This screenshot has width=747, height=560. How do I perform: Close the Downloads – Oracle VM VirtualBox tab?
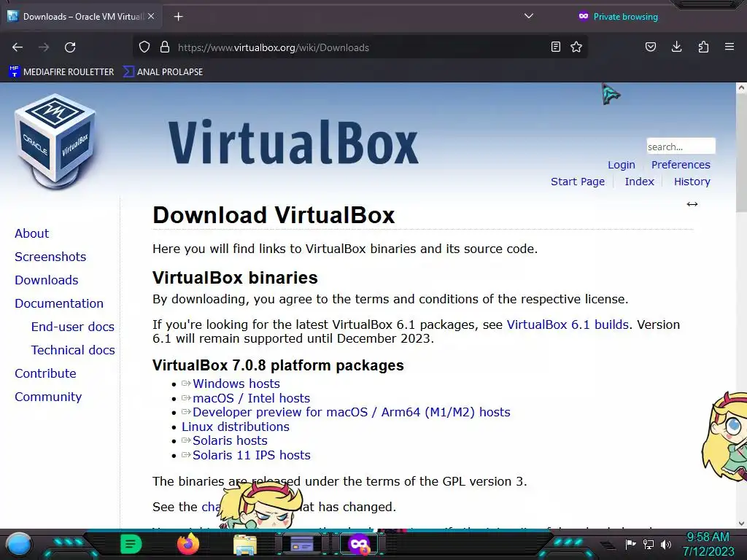click(x=151, y=16)
